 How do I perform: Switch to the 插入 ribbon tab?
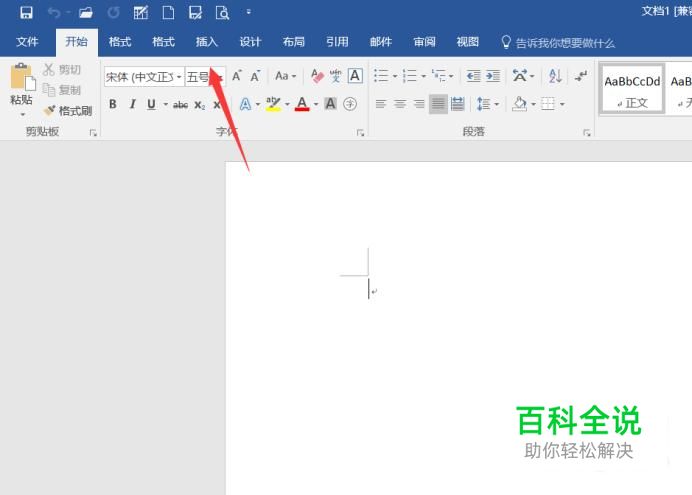[207, 42]
